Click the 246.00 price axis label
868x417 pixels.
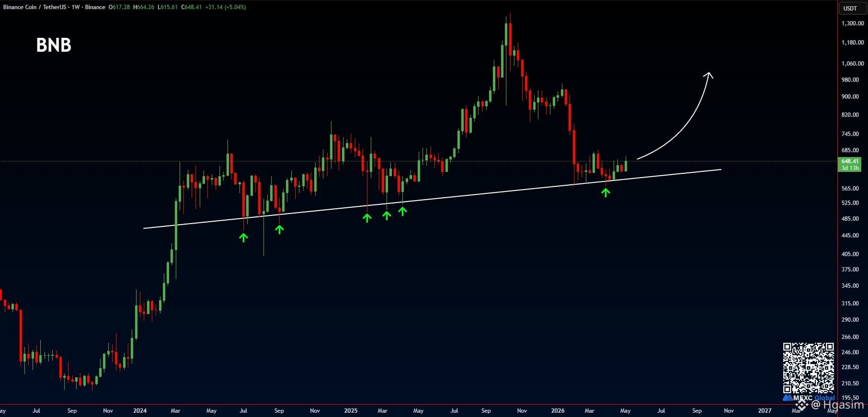[850, 352]
